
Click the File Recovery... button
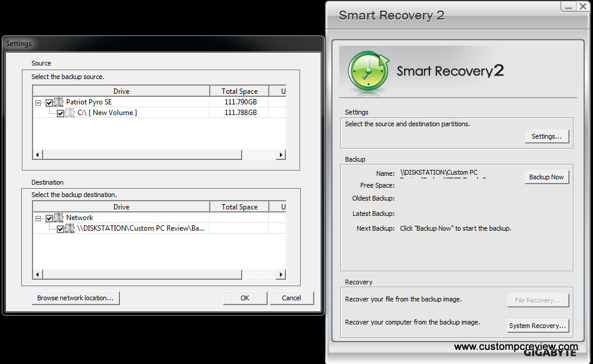[538, 300]
